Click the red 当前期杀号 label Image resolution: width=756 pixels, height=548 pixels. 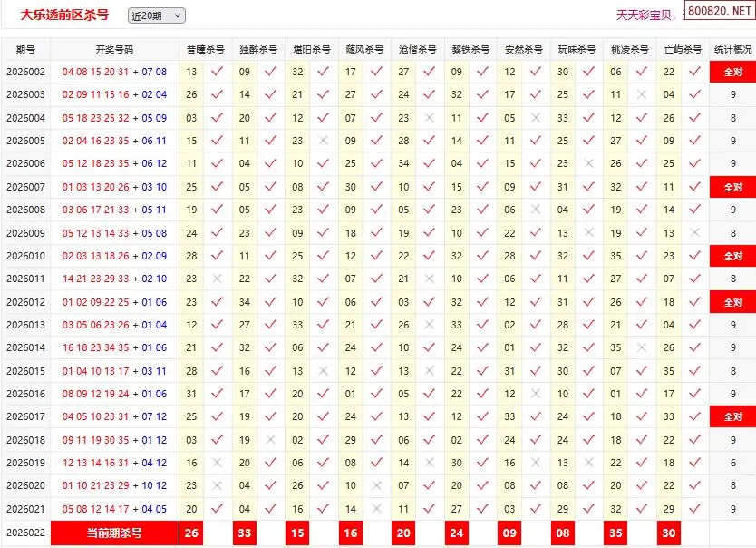pyautogui.click(x=114, y=533)
